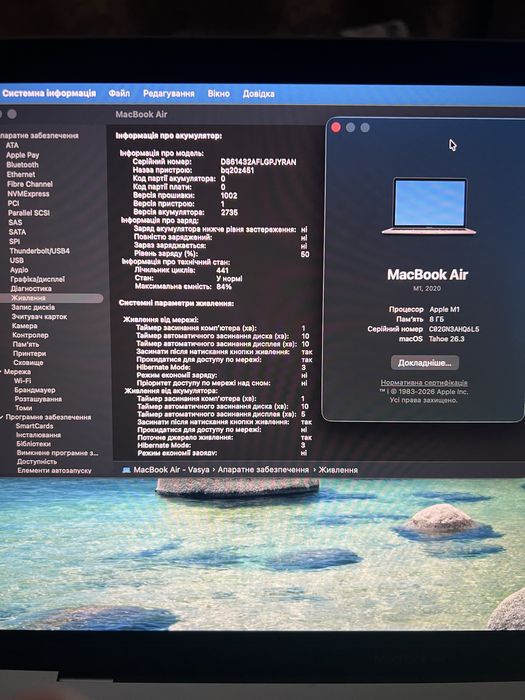
Task: Select Принтери in the sidebar
Action: 29,354
